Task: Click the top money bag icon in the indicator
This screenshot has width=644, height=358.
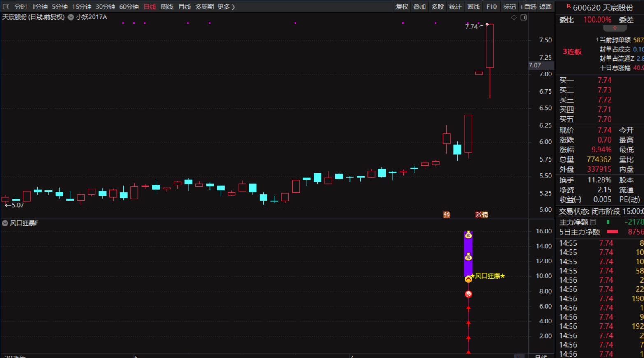Action: click(x=468, y=235)
